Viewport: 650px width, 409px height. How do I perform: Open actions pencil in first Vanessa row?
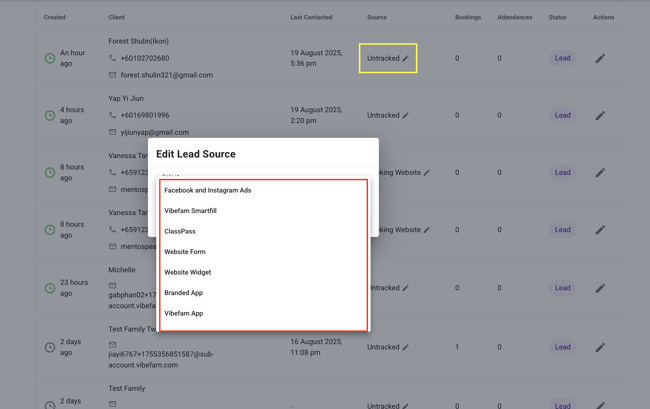point(600,173)
